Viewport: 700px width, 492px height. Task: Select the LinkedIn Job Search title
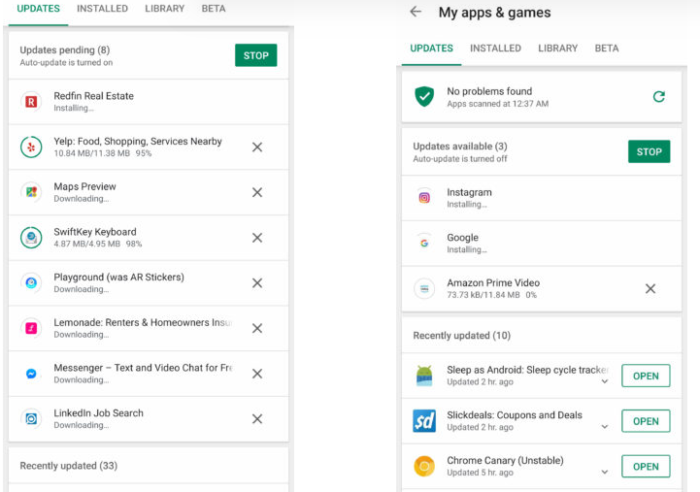(x=99, y=413)
